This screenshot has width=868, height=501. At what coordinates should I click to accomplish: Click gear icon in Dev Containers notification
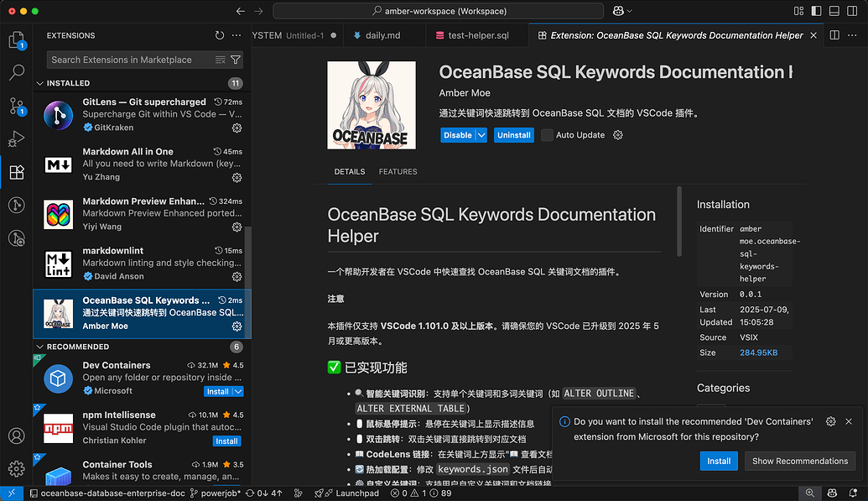point(830,421)
